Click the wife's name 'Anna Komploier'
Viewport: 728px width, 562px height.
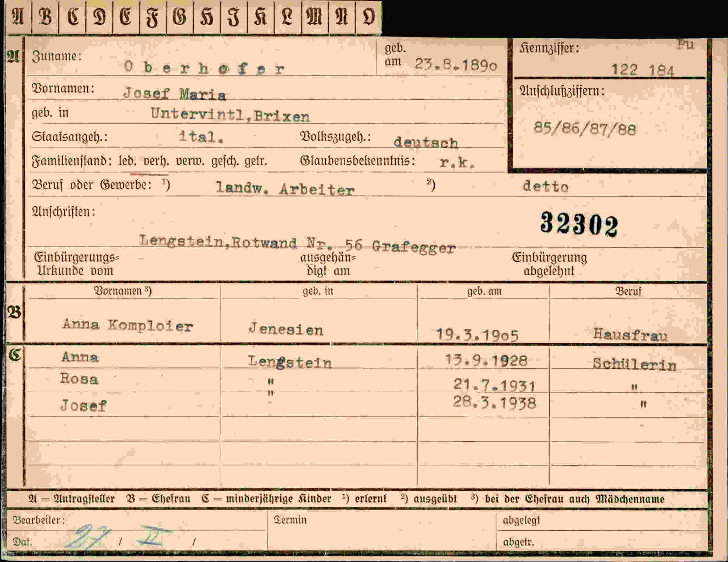128,325
